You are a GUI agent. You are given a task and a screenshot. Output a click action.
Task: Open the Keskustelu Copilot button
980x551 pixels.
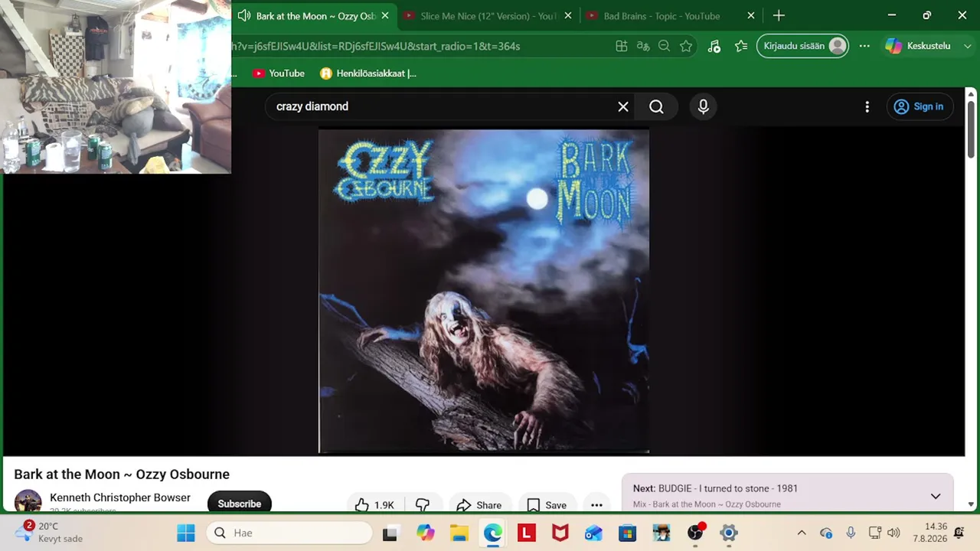[917, 46]
